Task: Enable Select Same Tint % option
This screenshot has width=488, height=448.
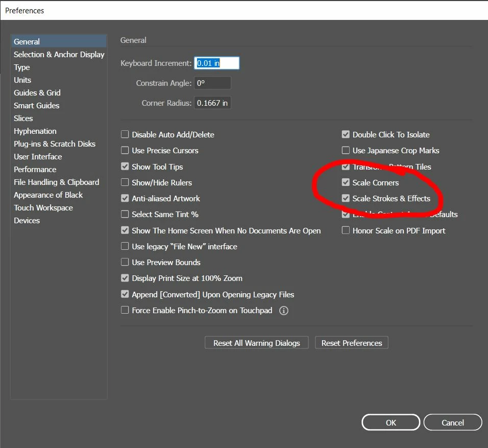Action: (125, 214)
